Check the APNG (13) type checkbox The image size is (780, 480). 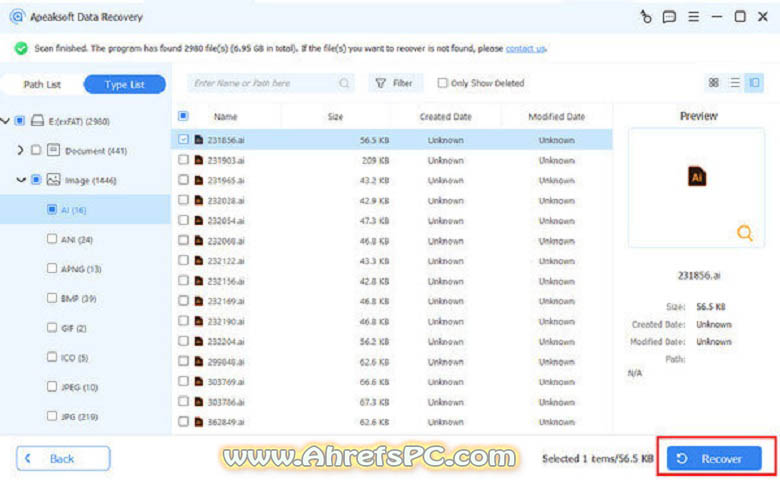[x=52, y=268]
